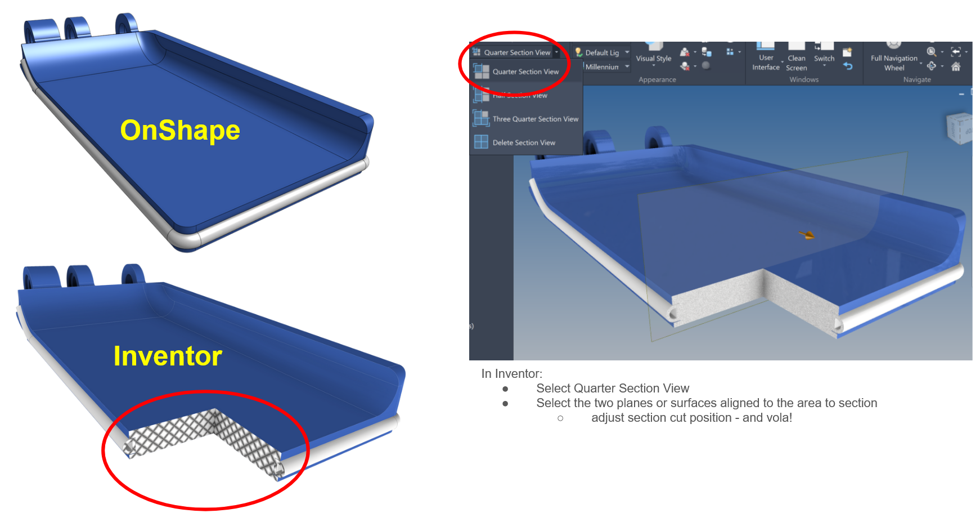
Task: Click Full Navigation Wheel button
Action: 894,56
